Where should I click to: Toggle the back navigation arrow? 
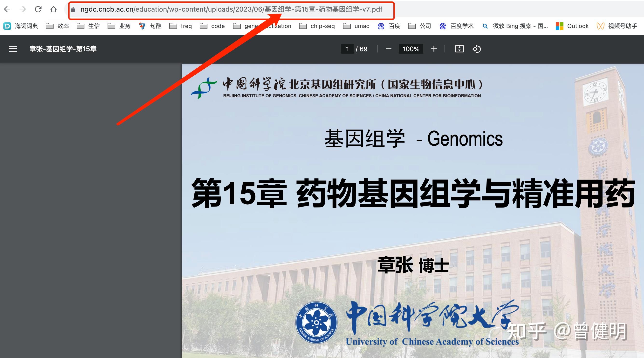coord(8,9)
